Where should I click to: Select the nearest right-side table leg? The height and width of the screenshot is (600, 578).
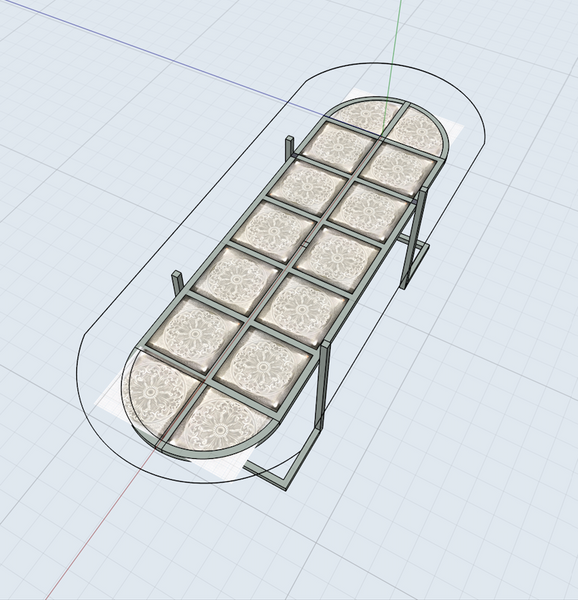[321, 386]
